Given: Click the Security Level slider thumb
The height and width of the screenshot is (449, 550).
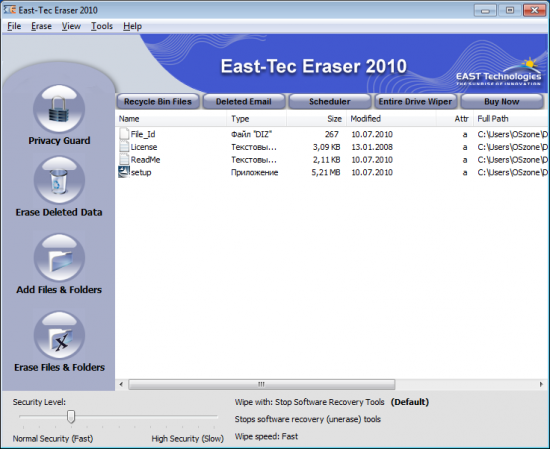Looking at the screenshot, I should click(71, 417).
